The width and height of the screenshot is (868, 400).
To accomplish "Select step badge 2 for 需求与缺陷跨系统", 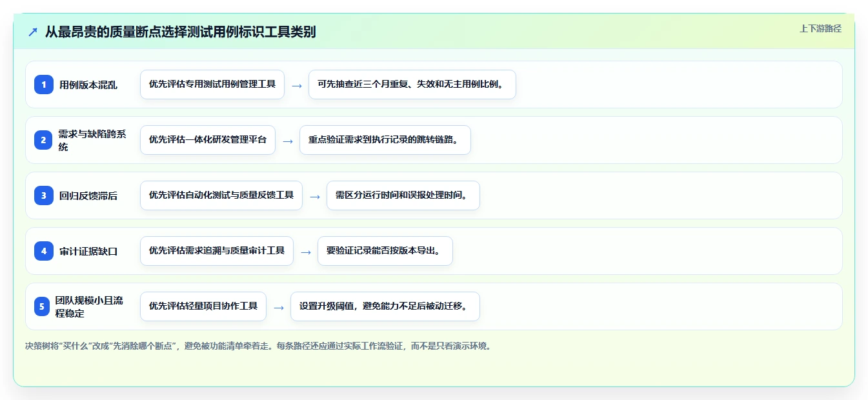I will coord(44,140).
